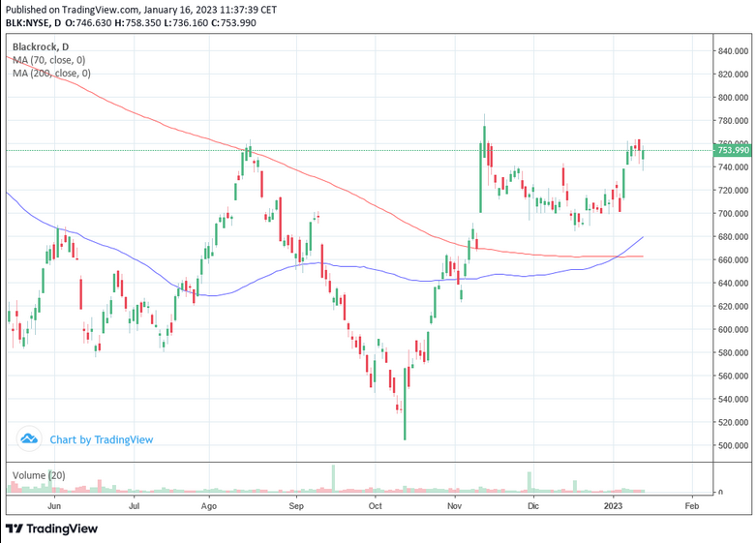
Task: Click the 640.000 price axis label
Action: tap(733, 283)
